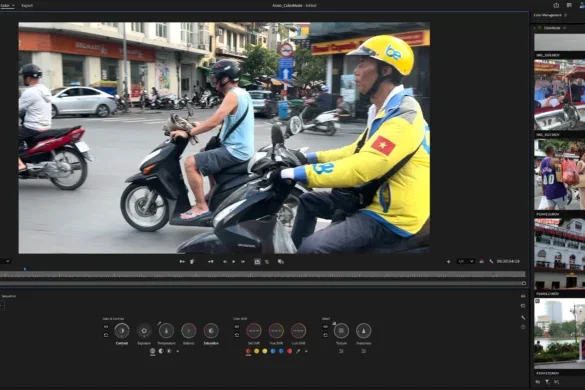Screen dimensions: 585x390
Task: Select the lakeside tower clip thumbnail
Action: (559, 333)
